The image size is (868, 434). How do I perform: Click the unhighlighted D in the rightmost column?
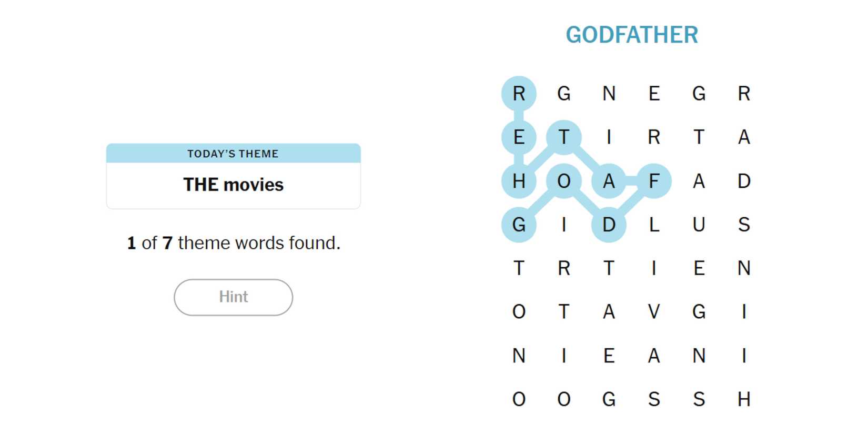744,181
